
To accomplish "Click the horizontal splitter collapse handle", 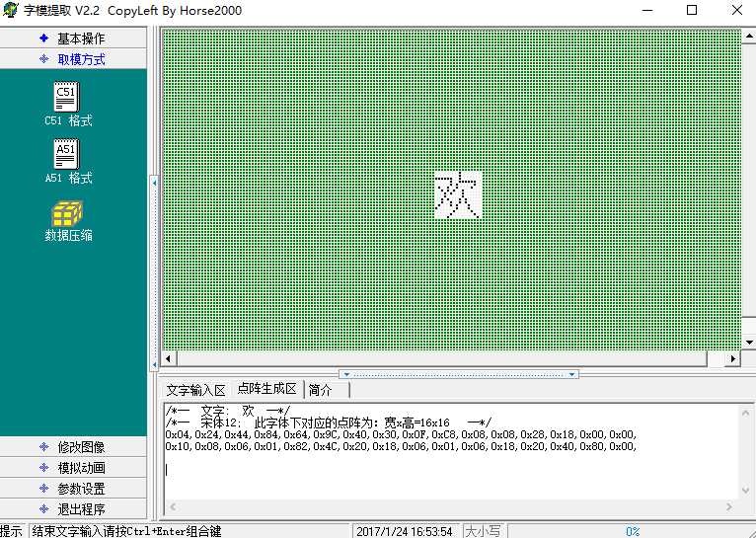I will click(x=459, y=374).
